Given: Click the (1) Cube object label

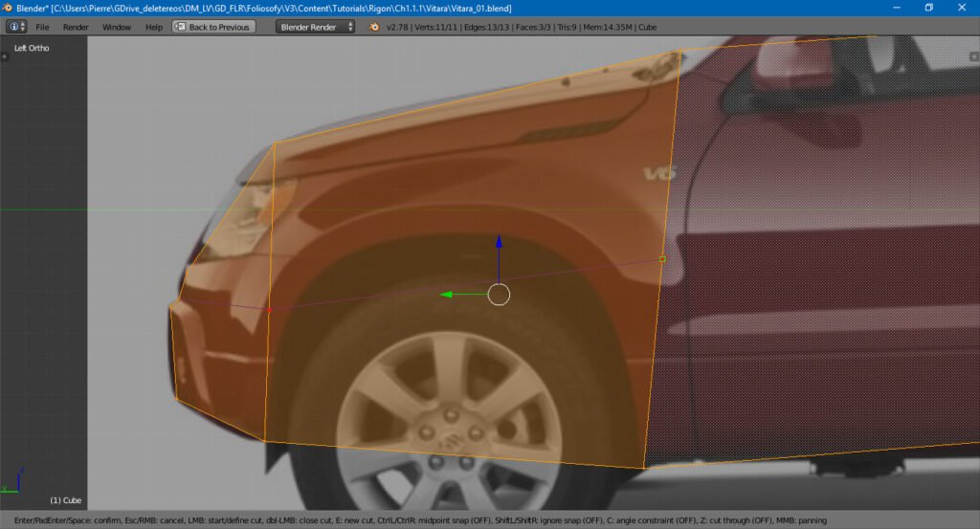Looking at the screenshot, I should coord(66,500).
